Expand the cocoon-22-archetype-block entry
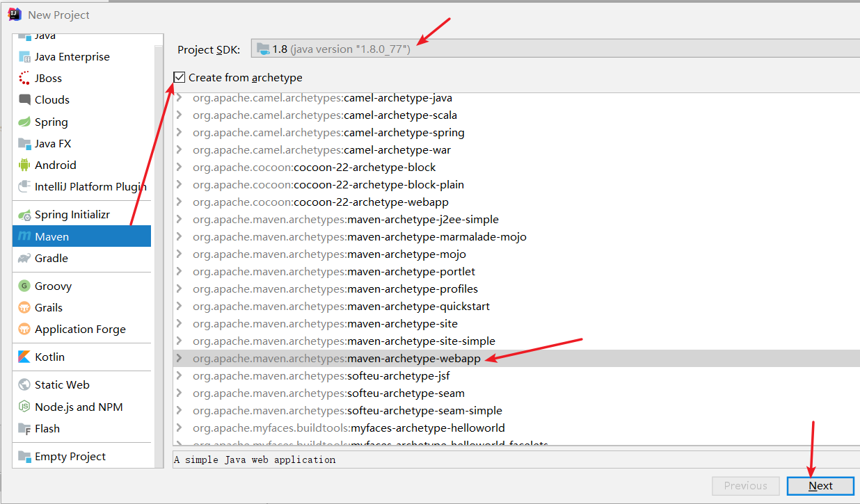Screen dimensions: 860x504 tap(180, 168)
